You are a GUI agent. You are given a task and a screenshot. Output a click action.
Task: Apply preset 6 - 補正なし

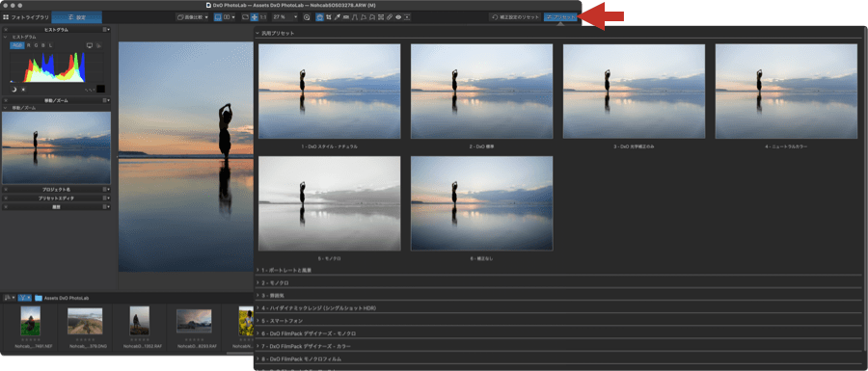click(x=481, y=203)
